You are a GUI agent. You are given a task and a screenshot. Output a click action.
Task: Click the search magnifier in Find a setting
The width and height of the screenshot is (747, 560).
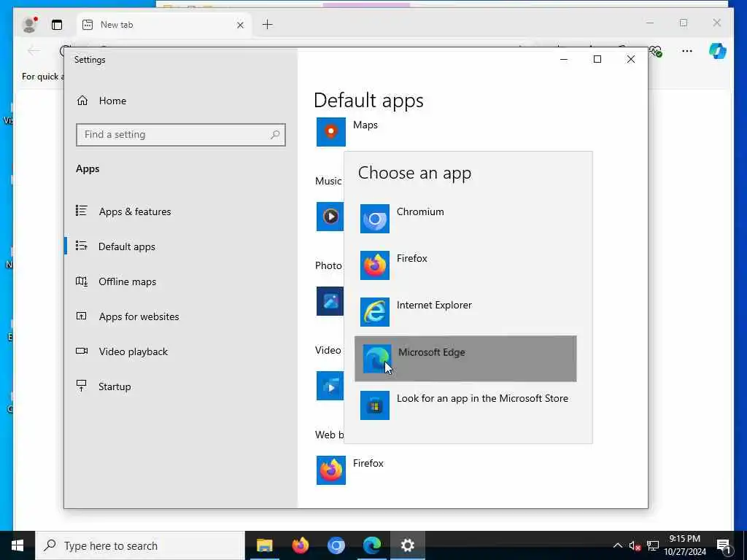tap(275, 135)
